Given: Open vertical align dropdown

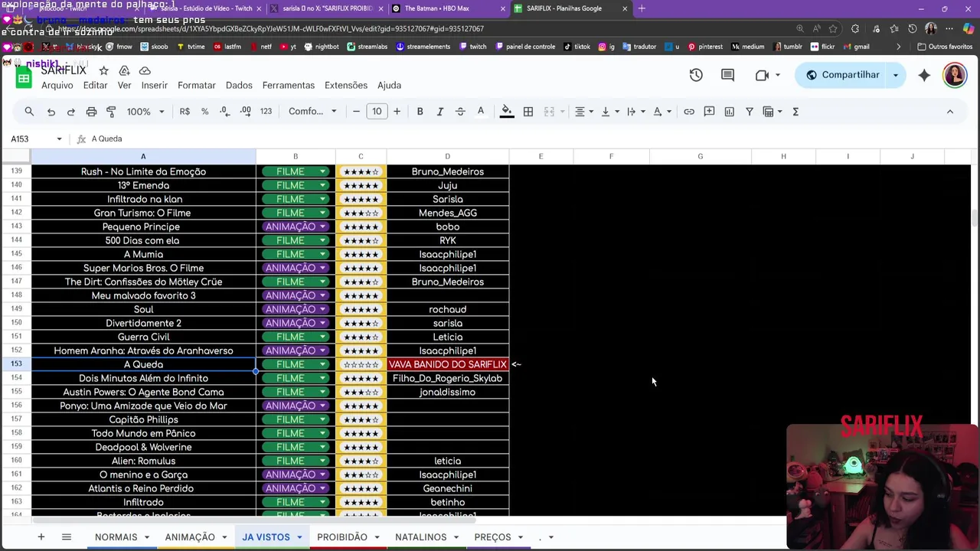Looking at the screenshot, I should (610, 112).
